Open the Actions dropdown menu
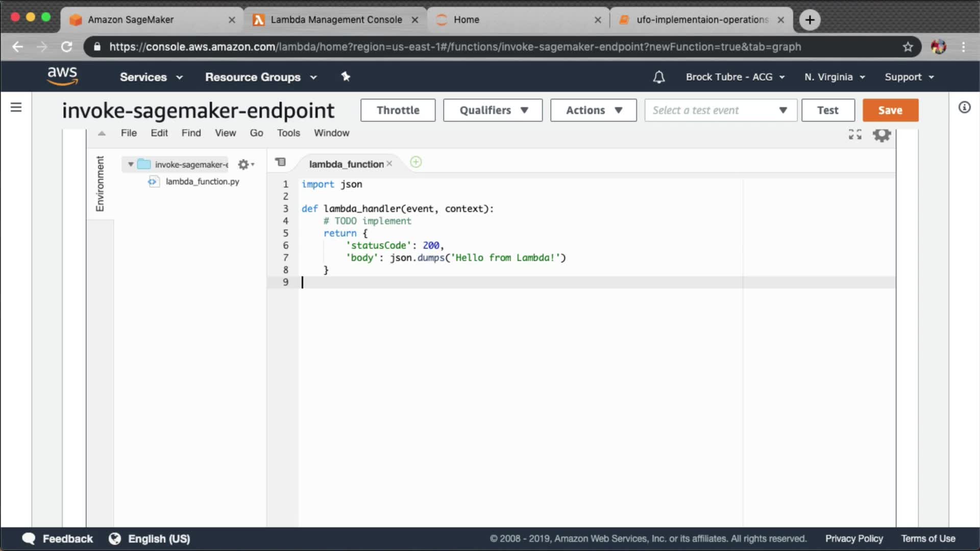 (x=593, y=110)
